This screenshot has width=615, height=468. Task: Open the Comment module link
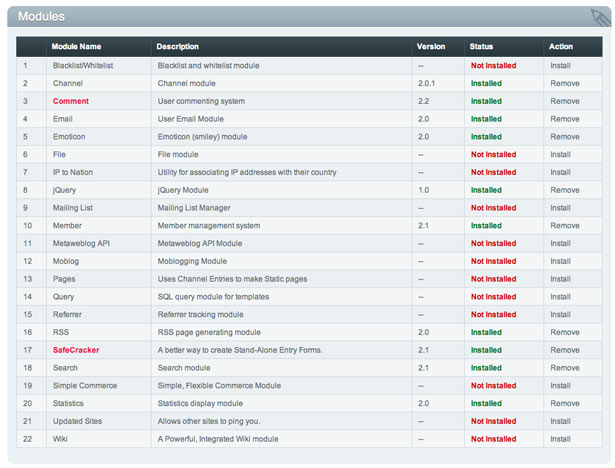click(x=71, y=101)
